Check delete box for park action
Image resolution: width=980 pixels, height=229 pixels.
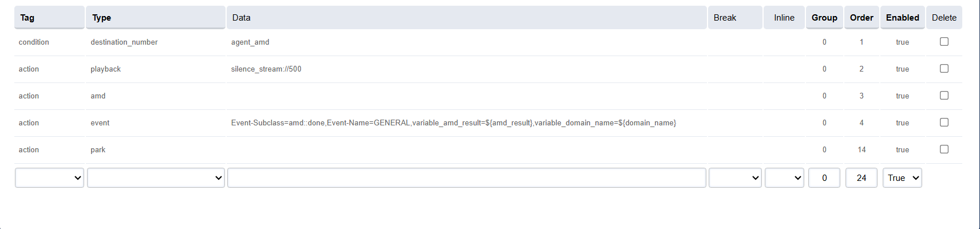(944, 149)
